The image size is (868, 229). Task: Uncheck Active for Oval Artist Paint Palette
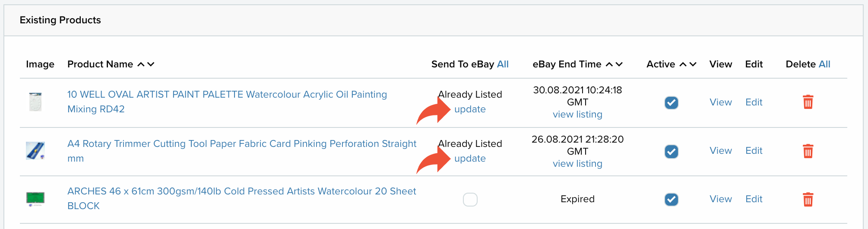[671, 103]
